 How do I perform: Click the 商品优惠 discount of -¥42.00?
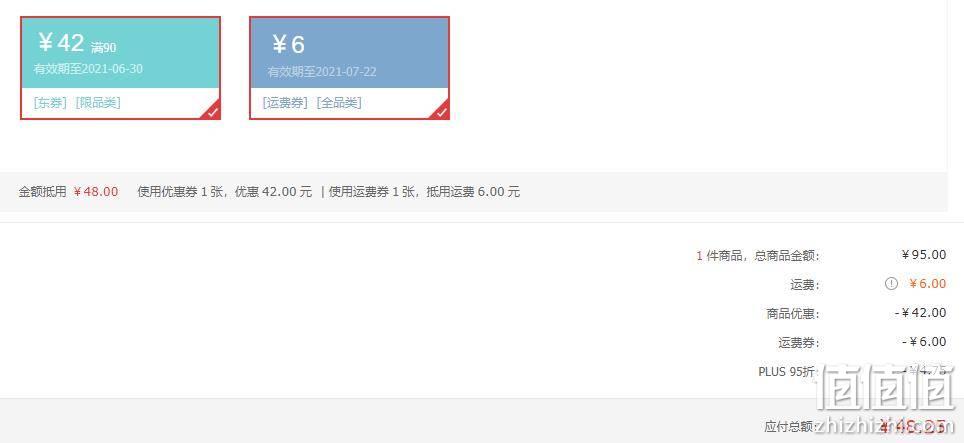(920, 313)
